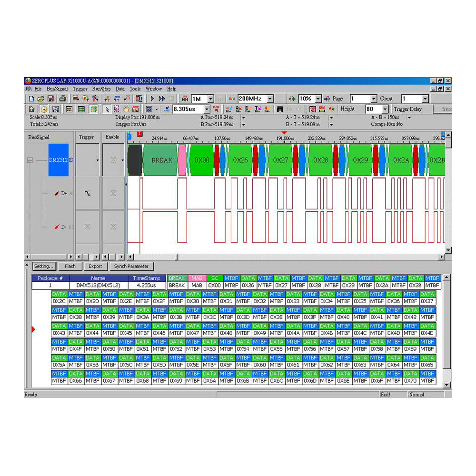Click the Go to B Bar icon
Viewport: 476px width, 476px height.
click(x=248, y=109)
